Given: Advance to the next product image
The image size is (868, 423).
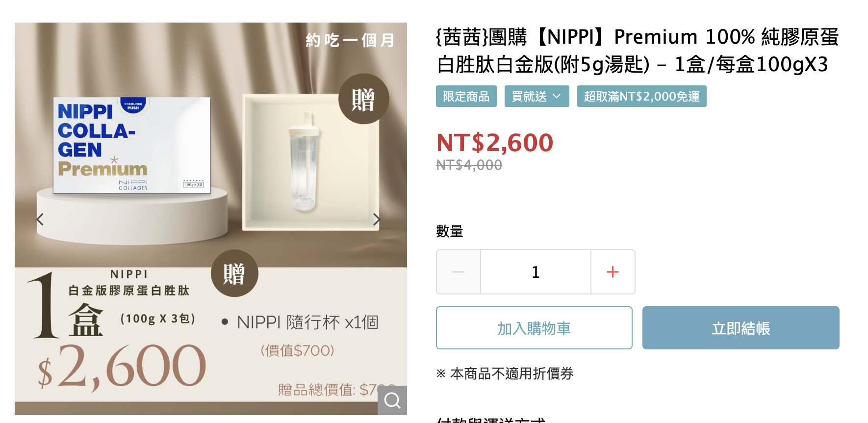Looking at the screenshot, I should point(377,219).
